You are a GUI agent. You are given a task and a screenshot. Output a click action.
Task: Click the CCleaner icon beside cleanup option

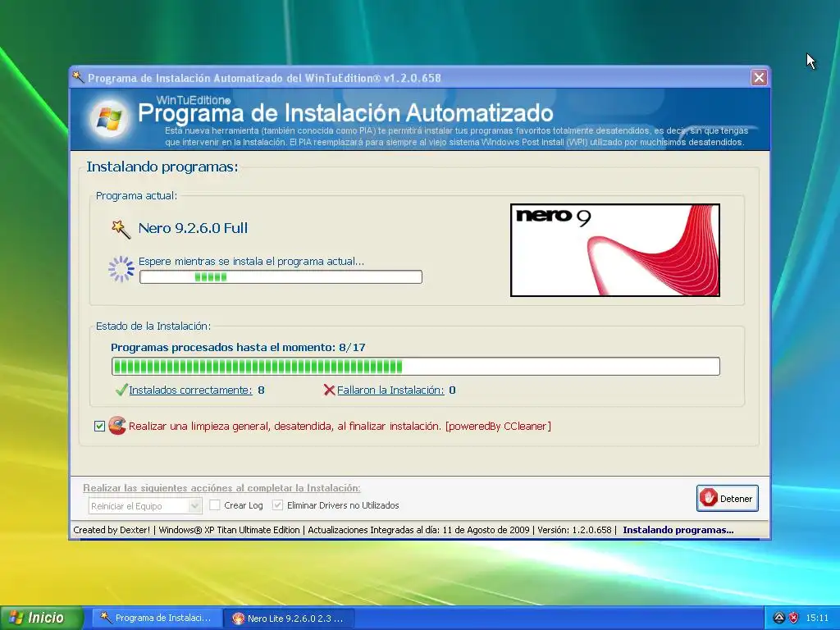tap(116, 426)
